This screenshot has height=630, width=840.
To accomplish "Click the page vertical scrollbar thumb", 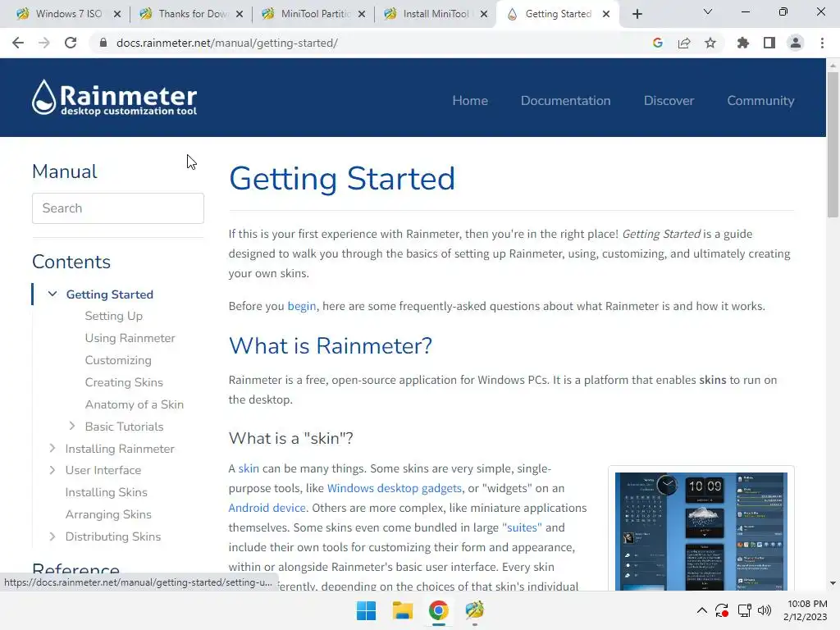I will (833, 144).
